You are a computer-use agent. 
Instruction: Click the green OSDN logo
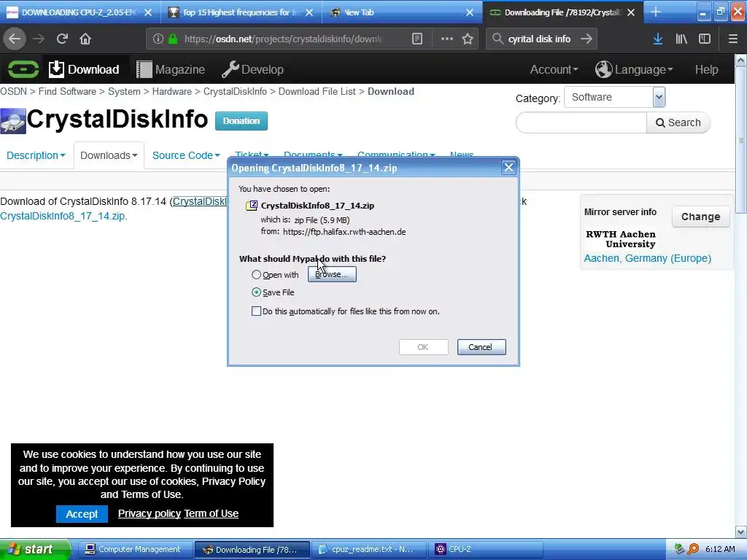tap(23, 69)
